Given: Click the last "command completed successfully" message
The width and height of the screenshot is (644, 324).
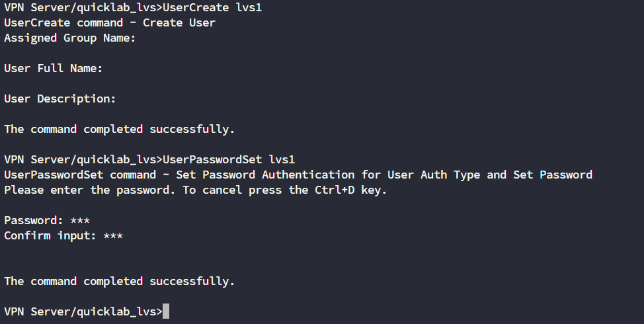Looking at the screenshot, I should coord(120,281).
